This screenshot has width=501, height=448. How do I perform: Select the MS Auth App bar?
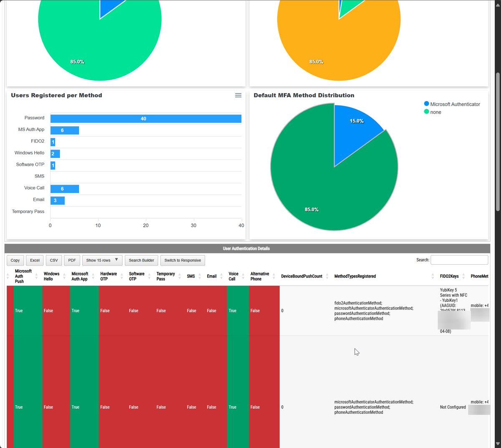coord(65,130)
